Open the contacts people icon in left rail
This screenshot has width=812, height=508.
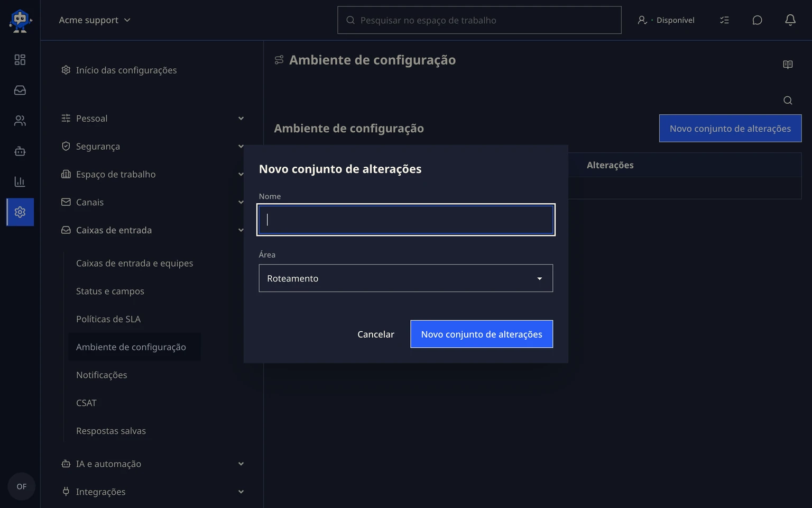[20, 121]
